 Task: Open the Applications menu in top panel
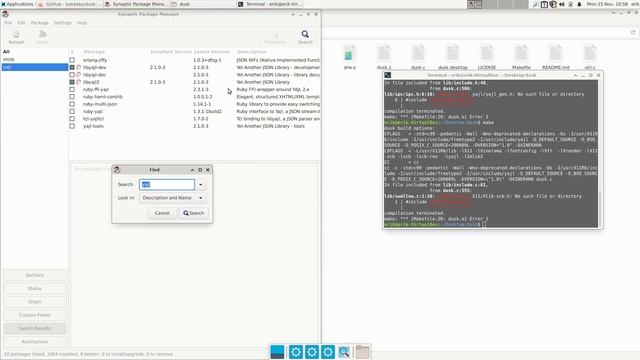(x=17, y=4)
